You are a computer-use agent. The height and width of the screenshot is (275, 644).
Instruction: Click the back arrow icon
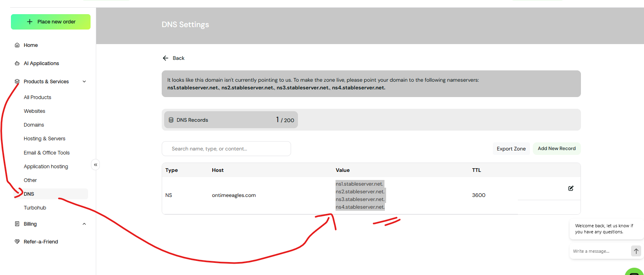165,58
